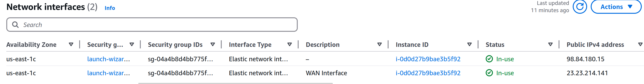Image resolution: width=644 pixels, height=84 pixels.
Task: Open launch-wizard security group in first row
Action: pyautogui.click(x=109, y=59)
